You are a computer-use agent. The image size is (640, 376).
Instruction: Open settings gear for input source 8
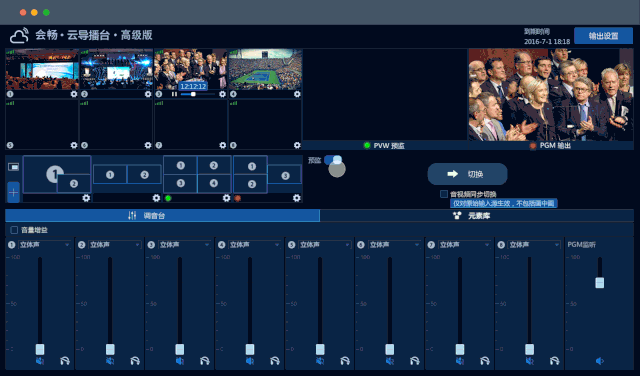pos(297,145)
